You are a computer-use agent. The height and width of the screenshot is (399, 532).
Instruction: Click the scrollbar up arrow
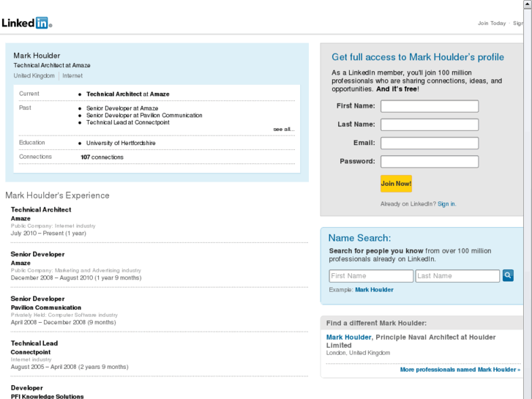point(528,4)
